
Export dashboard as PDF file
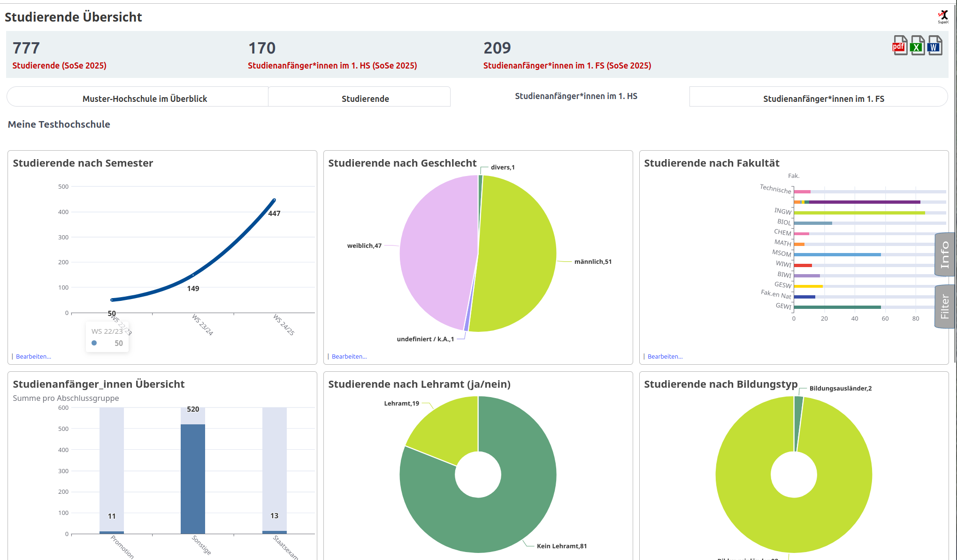[x=899, y=46]
